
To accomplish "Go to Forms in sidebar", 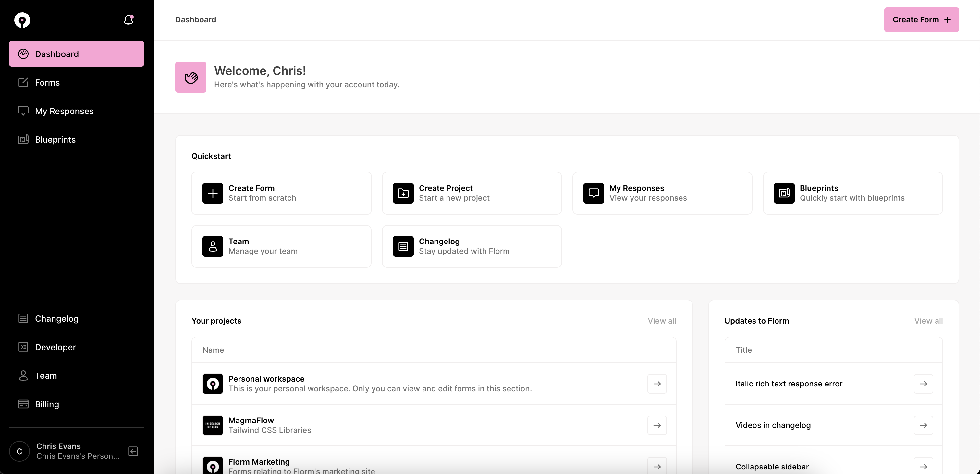I will (47, 82).
